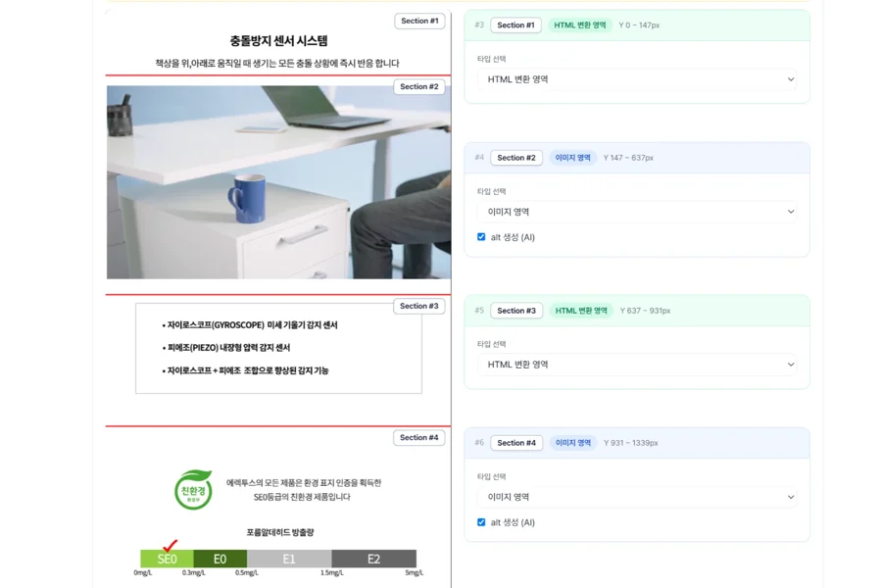
Task: Click the 포름알데히드 방출량 label
Action: pyautogui.click(x=279, y=532)
